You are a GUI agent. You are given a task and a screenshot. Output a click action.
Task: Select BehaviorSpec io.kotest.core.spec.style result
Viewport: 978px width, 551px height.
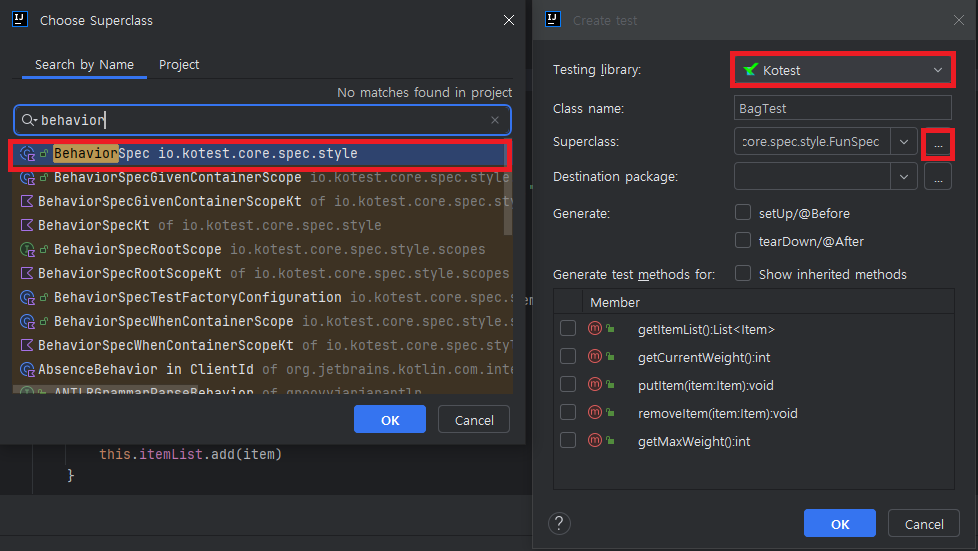coord(259,154)
